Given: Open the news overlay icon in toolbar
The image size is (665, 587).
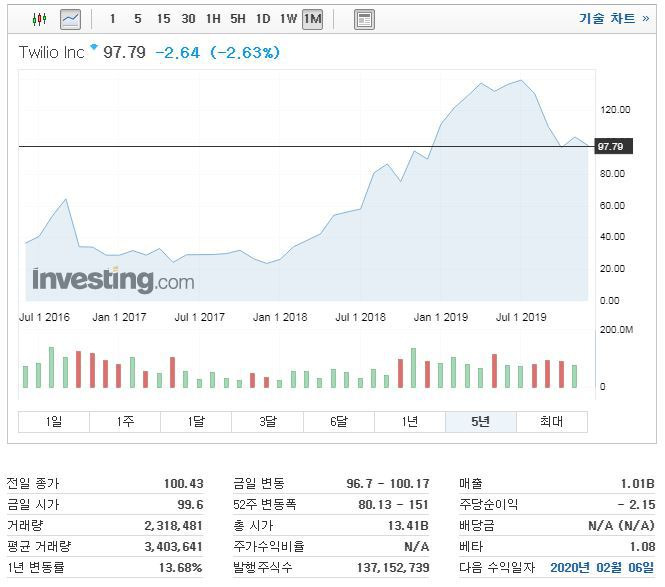Looking at the screenshot, I should coord(364,19).
